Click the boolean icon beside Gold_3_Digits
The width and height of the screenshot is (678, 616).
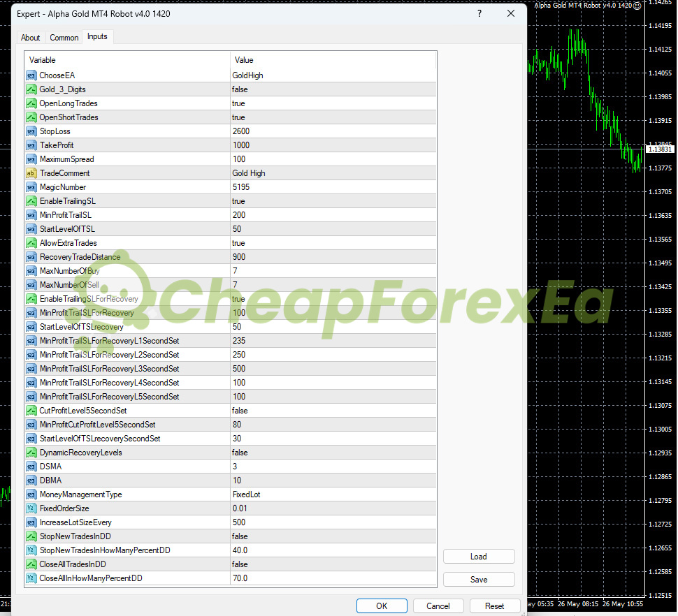point(31,89)
